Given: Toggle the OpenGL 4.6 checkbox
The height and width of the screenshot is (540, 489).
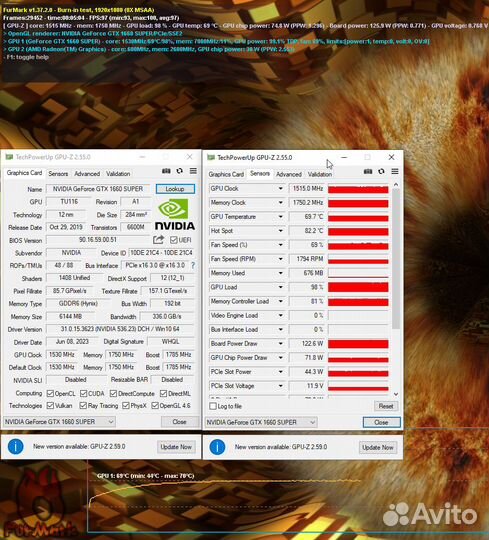Looking at the screenshot, I should click(x=155, y=405).
